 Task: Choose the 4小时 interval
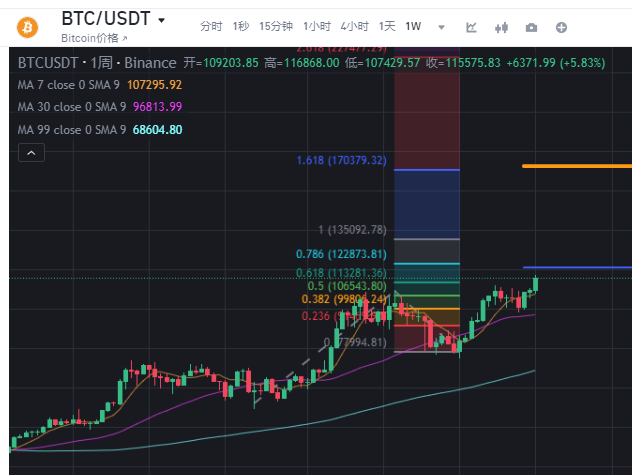tap(354, 27)
